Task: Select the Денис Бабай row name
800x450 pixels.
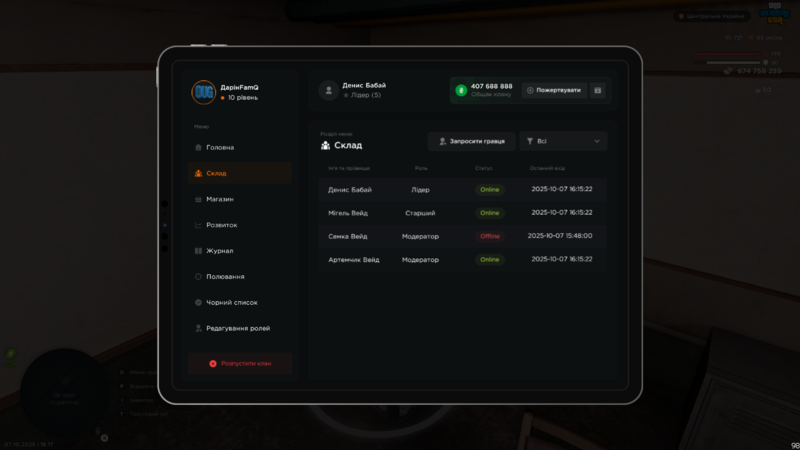Action: 349,190
